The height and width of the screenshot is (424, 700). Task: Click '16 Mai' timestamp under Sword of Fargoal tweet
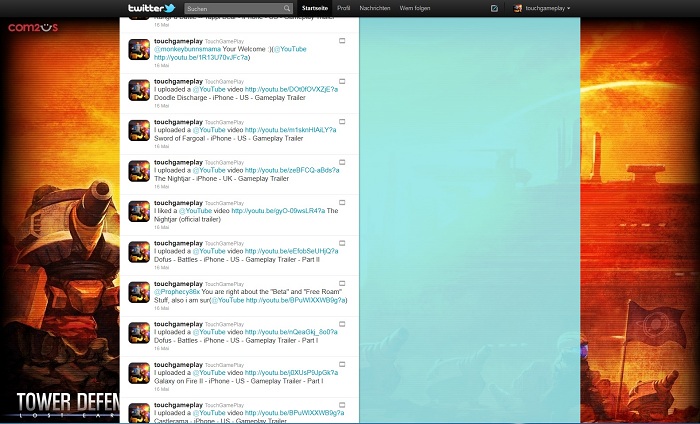[x=162, y=146]
